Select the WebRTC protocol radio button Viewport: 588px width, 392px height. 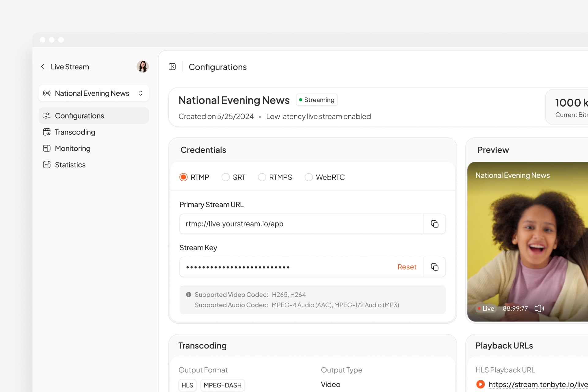pos(309,177)
